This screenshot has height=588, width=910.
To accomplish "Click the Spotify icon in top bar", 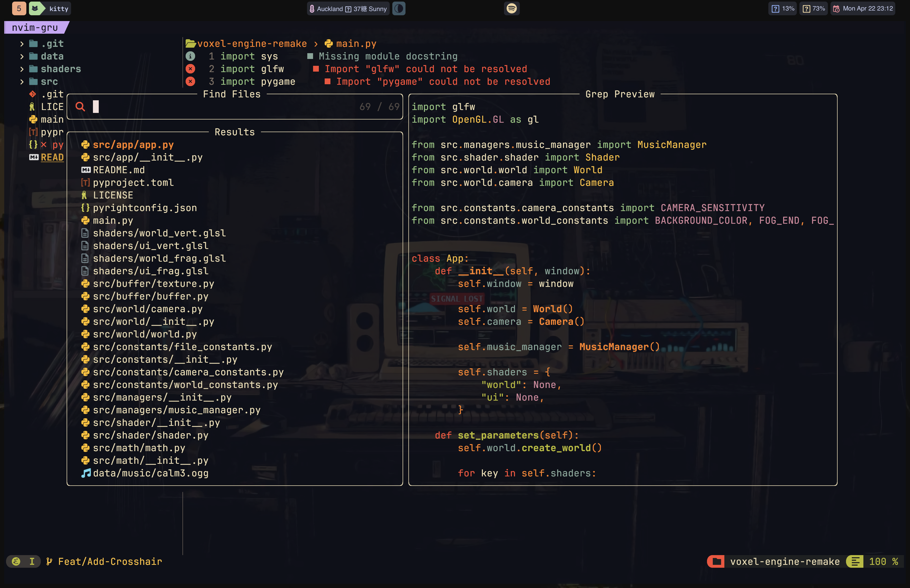I will click(x=511, y=8).
